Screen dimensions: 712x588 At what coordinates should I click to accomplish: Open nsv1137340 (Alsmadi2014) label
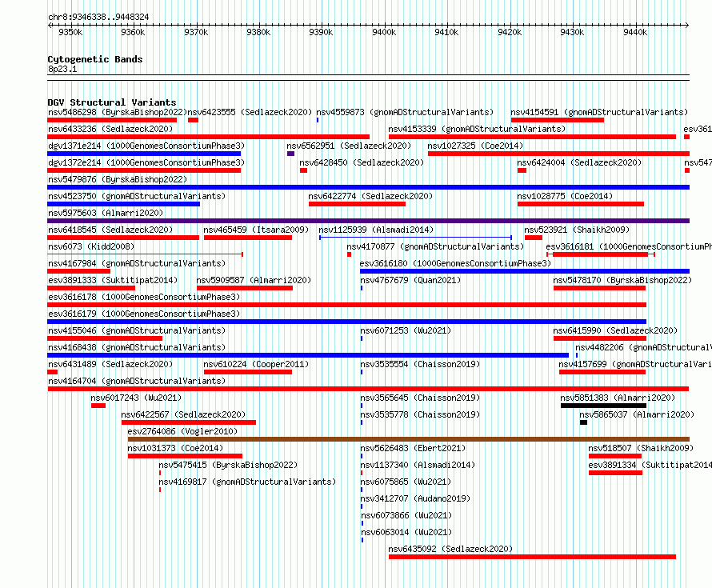click(x=418, y=465)
